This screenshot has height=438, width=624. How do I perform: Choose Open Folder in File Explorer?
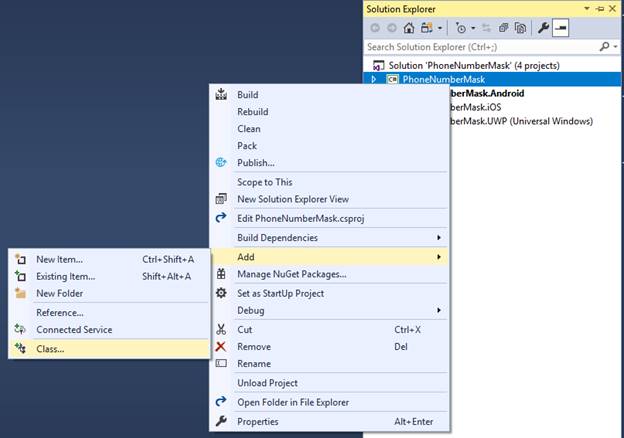point(293,403)
